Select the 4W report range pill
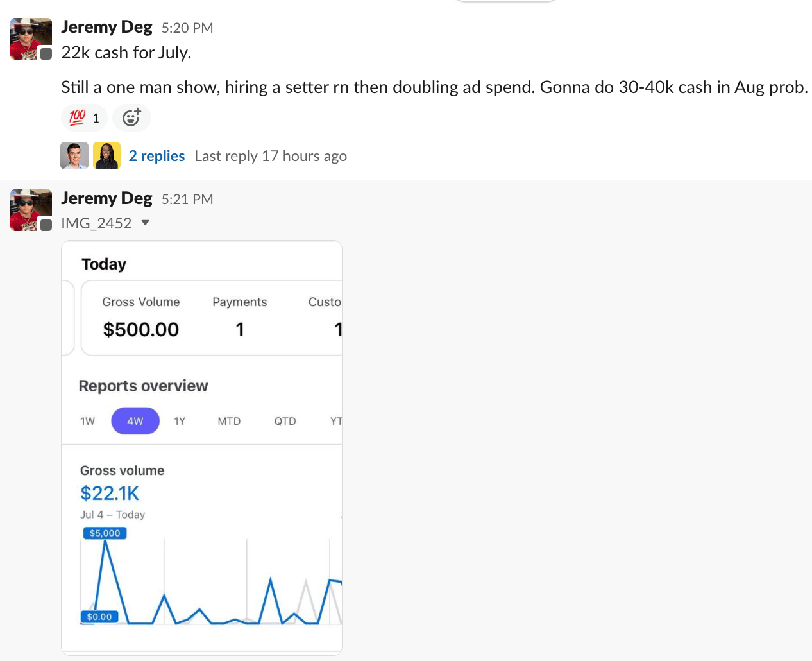Viewport: 812px width, 661px height. click(x=135, y=421)
